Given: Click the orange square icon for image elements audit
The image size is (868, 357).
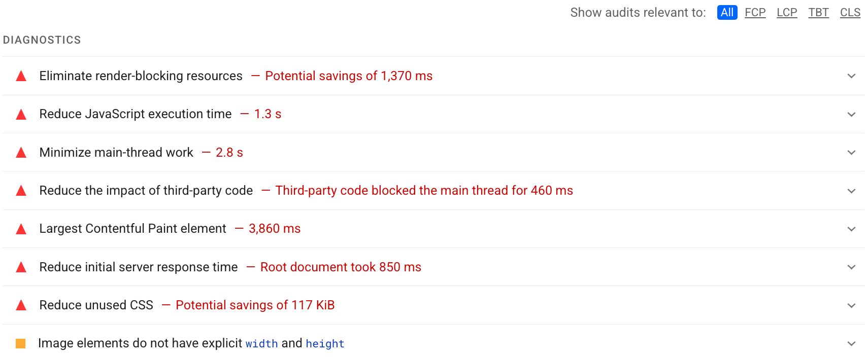Looking at the screenshot, I should [21, 343].
